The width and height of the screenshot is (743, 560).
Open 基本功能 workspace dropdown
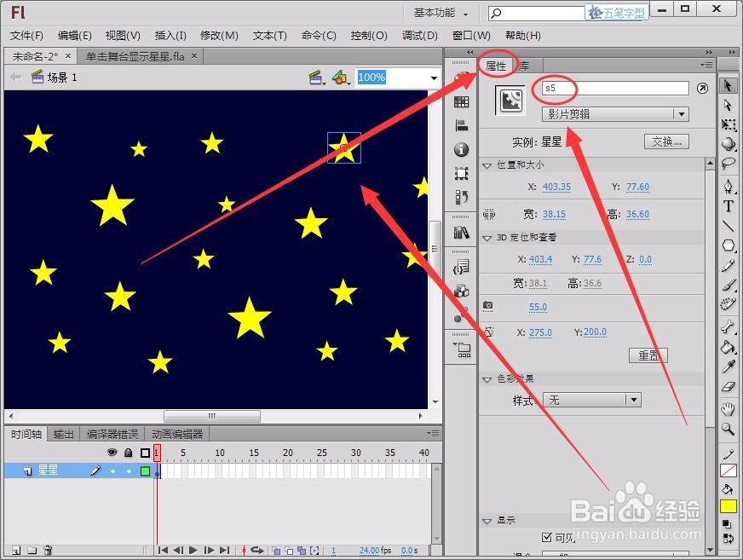pyautogui.click(x=441, y=14)
